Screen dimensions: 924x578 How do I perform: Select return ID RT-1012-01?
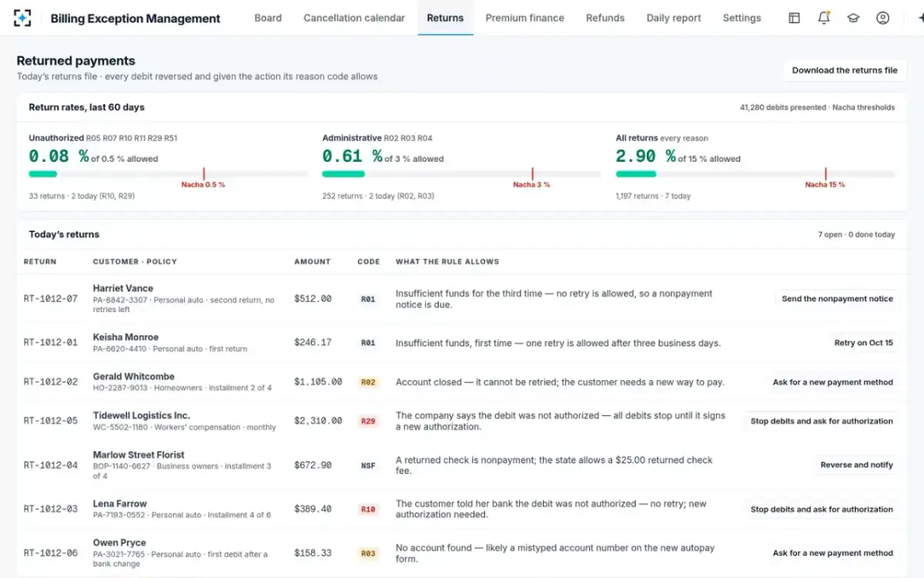(51, 343)
